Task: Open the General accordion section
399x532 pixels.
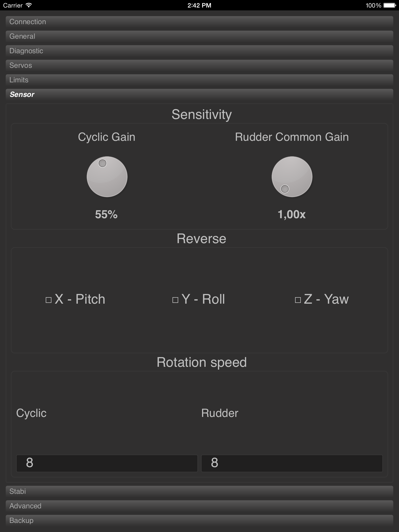Action: point(199,36)
